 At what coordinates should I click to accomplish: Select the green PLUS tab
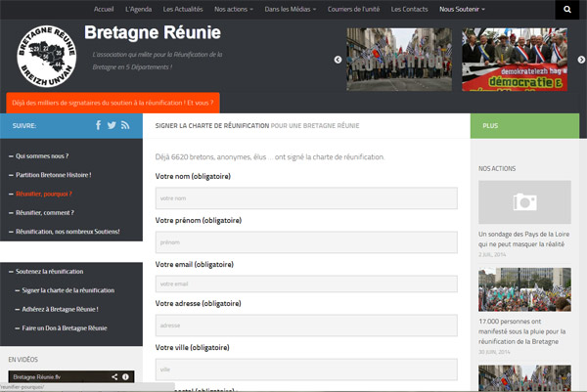tap(524, 126)
